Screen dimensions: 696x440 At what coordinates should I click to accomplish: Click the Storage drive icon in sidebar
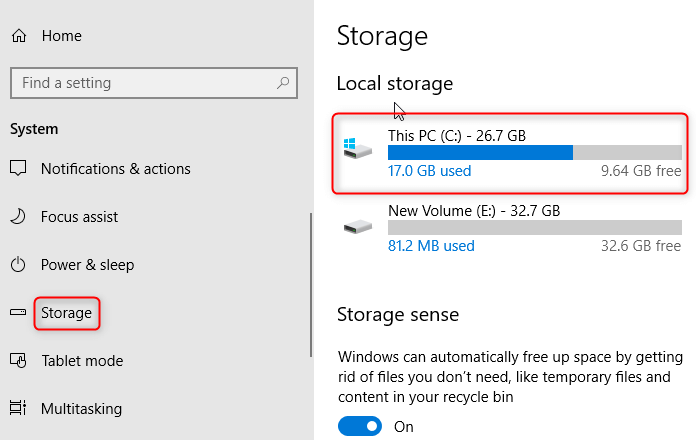point(18,313)
